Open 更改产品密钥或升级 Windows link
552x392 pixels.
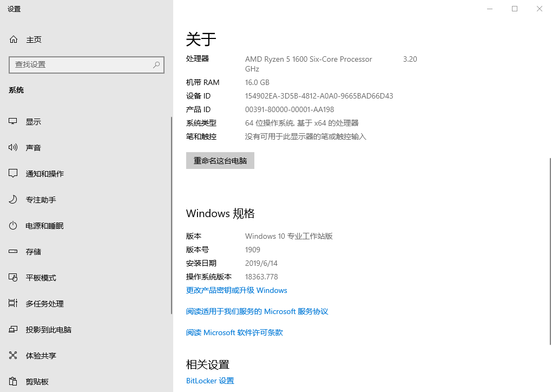[235, 290]
